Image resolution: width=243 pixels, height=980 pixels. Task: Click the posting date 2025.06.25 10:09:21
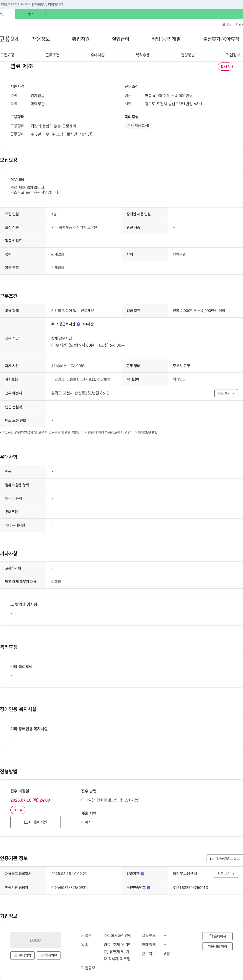click(x=69, y=873)
